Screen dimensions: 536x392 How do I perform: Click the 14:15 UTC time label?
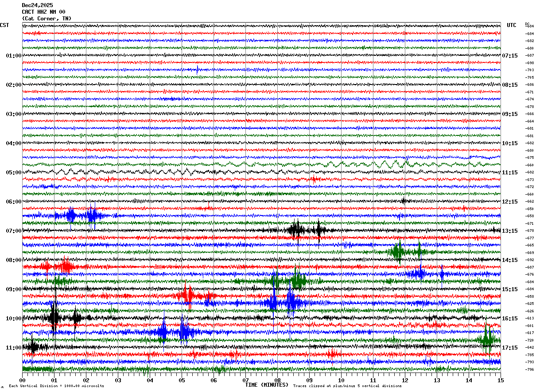(510, 260)
